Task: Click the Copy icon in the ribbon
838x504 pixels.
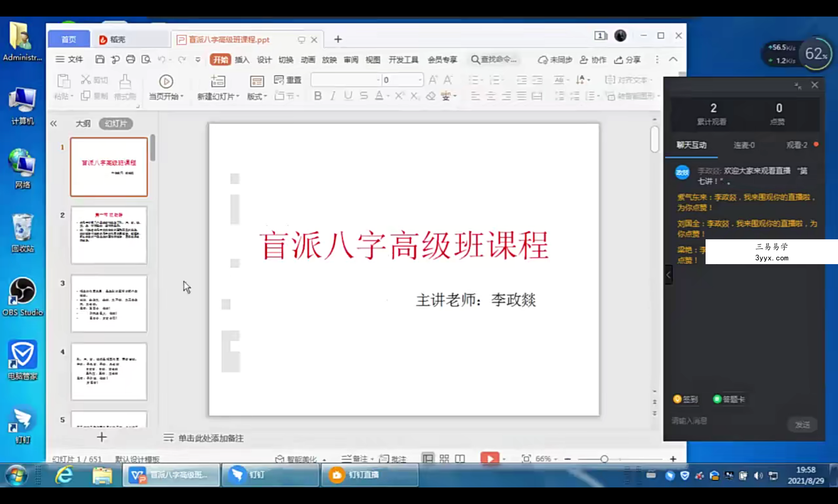Action: click(85, 96)
